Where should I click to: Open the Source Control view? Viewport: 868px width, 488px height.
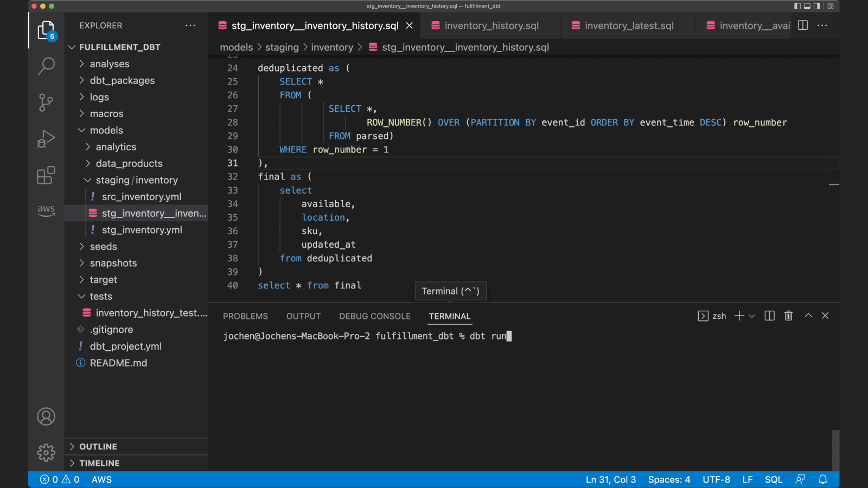(x=46, y=102)
